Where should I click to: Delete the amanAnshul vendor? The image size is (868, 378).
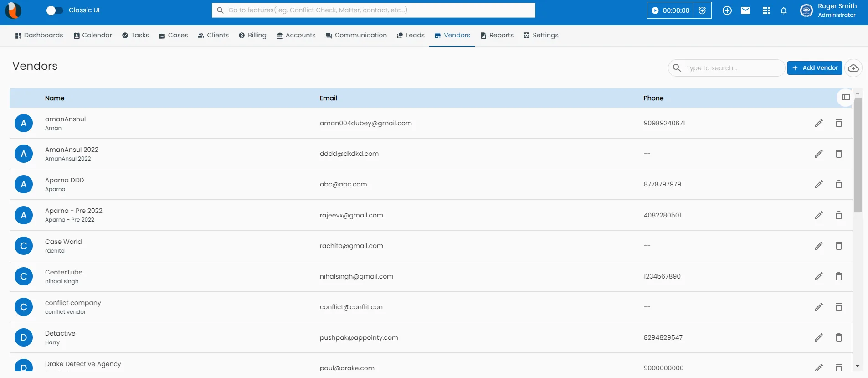[x=839, y=123]
